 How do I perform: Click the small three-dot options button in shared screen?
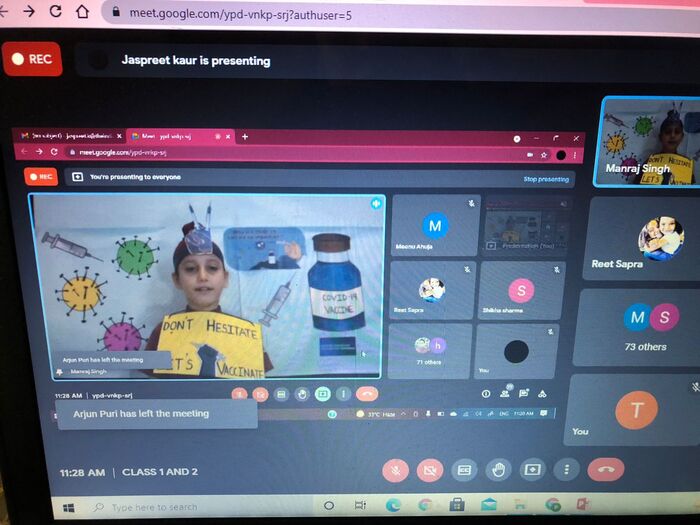[x=343, y=394]
